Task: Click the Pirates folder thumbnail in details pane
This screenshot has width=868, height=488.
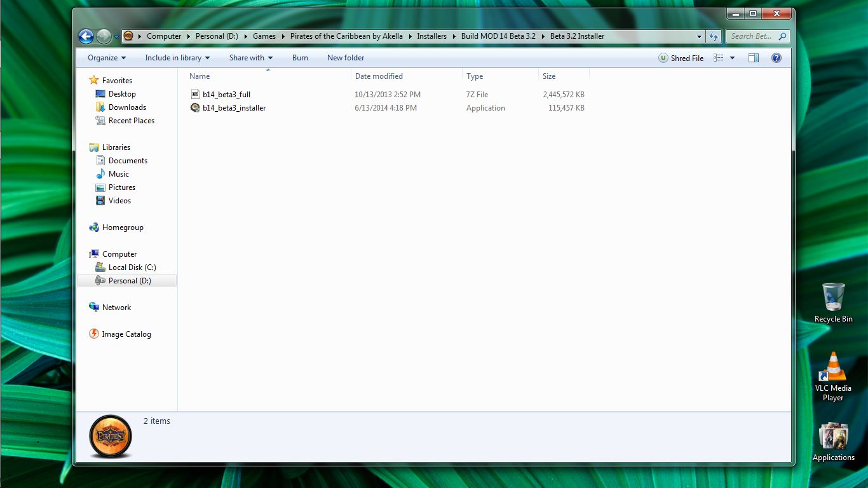Action: pyautogui.click(x=111, y=437)
